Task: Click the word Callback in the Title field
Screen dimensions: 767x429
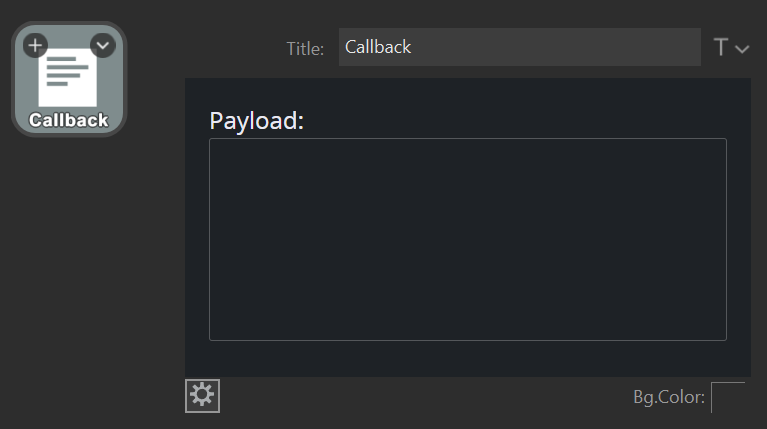Action: click(378, 47)
